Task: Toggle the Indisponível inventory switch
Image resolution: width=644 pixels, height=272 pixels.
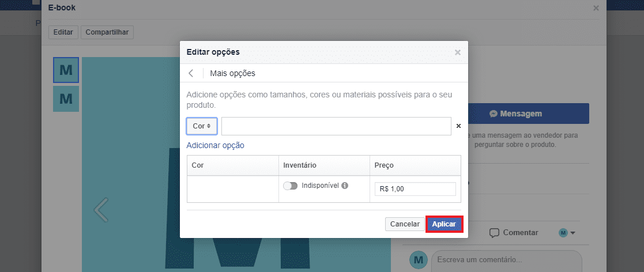Action: coord(291,186)
